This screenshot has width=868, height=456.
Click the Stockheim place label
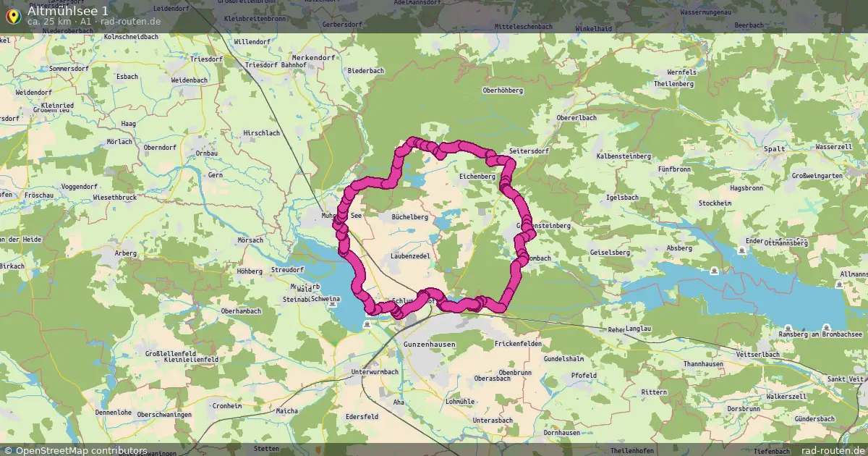pos(715,203)
